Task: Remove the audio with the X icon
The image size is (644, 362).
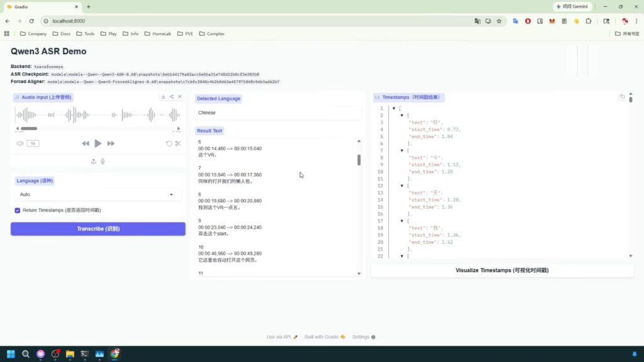Action: 180,97
